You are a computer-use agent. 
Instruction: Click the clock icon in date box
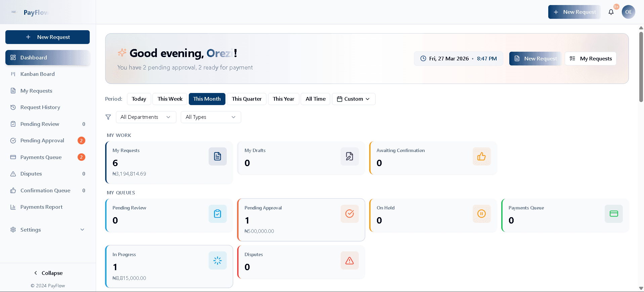pos(423,58)
